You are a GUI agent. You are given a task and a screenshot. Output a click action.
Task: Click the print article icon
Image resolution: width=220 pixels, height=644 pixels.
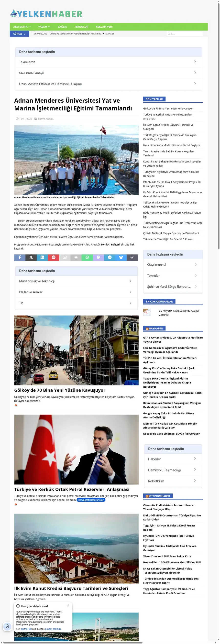76,257
